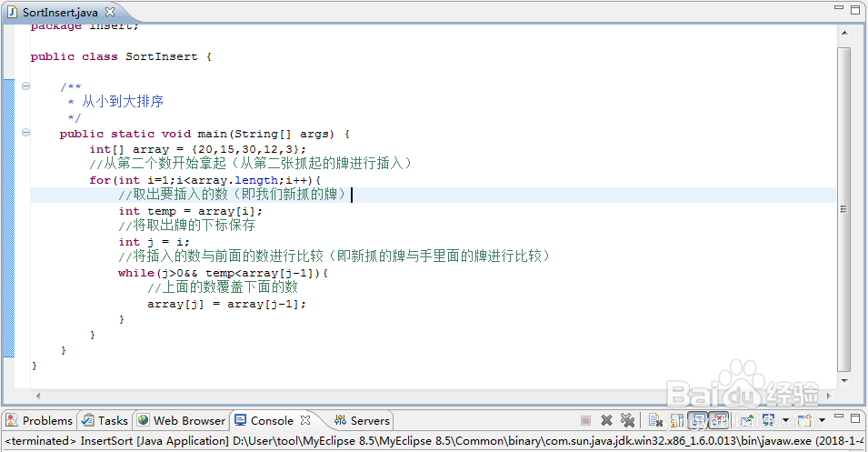Minimize the editor area
Viewport: 868px width, 452px height.
coord(839,8)
